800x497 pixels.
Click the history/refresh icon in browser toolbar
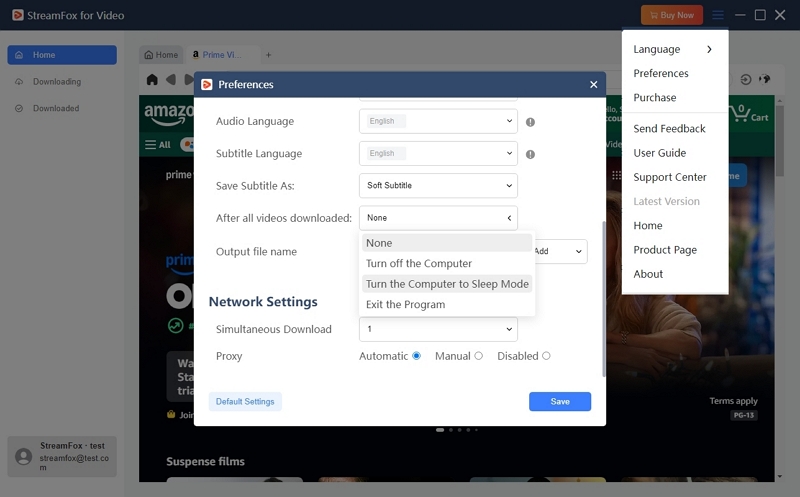point(745,80)
